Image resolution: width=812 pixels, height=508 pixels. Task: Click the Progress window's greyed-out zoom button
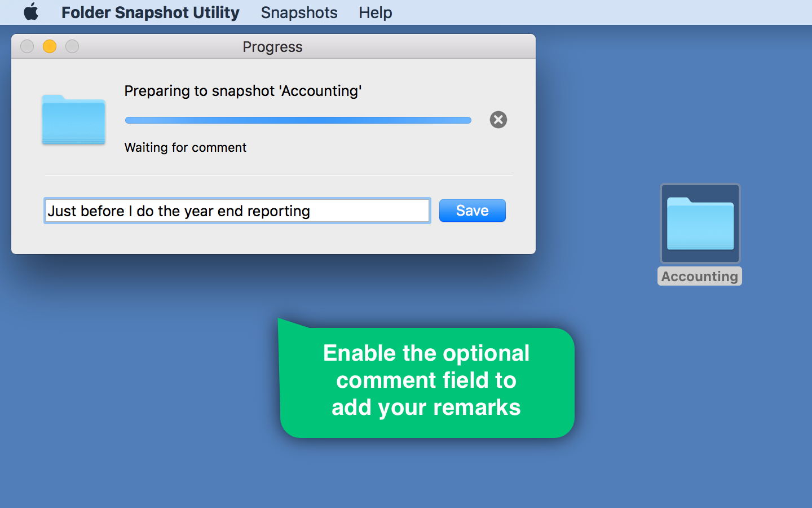[72, 46]
